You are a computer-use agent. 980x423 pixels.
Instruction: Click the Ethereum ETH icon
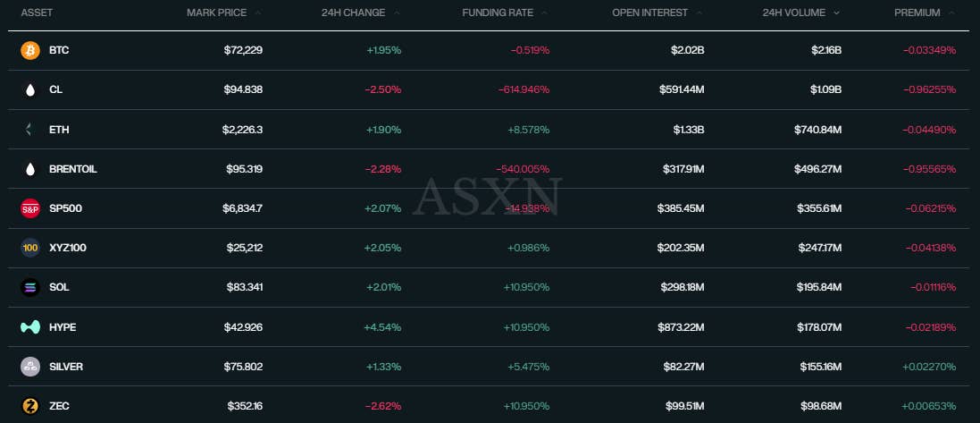click(x=30, y=130)
